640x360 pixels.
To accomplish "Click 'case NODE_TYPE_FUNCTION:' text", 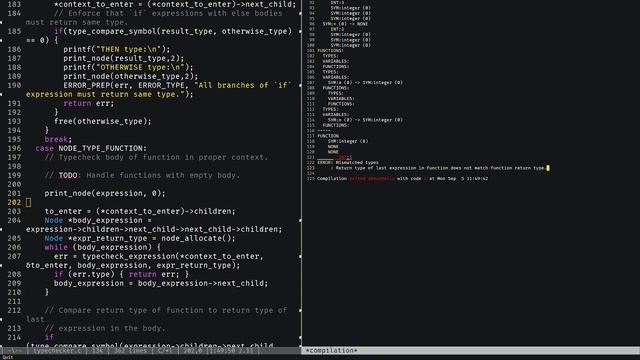I will click(91, 148).
